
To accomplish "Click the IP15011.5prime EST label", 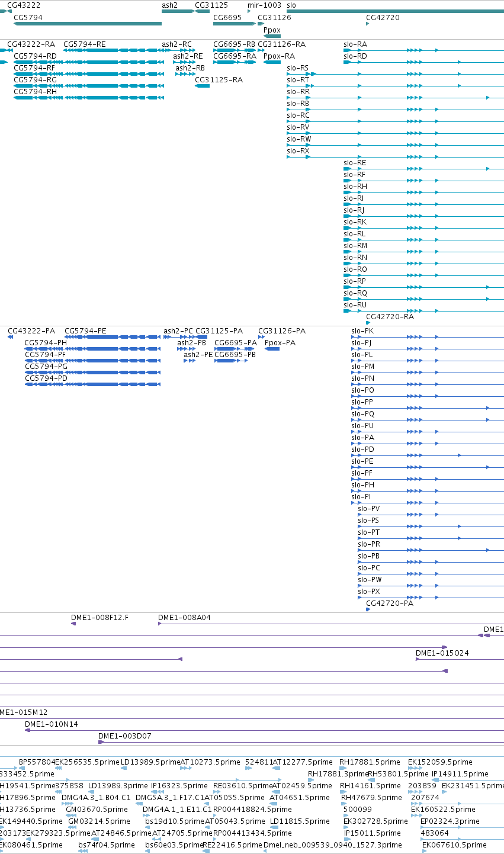I will [x=372, y=833].
